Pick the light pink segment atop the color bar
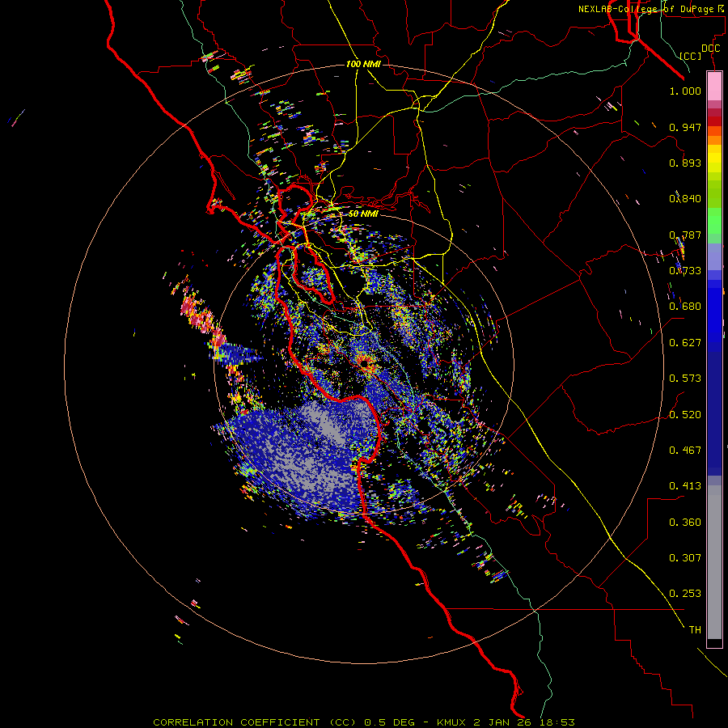728x728 pixels. pyautogui.click(x=714, y=86)
